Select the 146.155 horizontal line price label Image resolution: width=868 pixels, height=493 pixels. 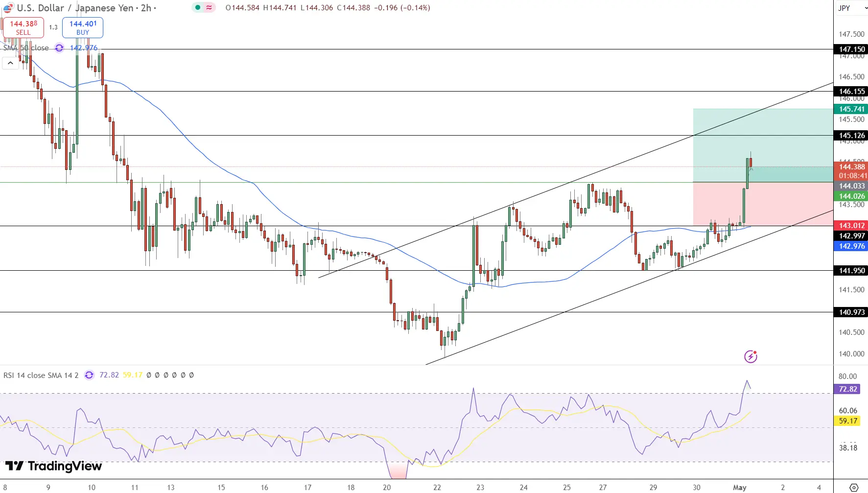pos(851,92)
